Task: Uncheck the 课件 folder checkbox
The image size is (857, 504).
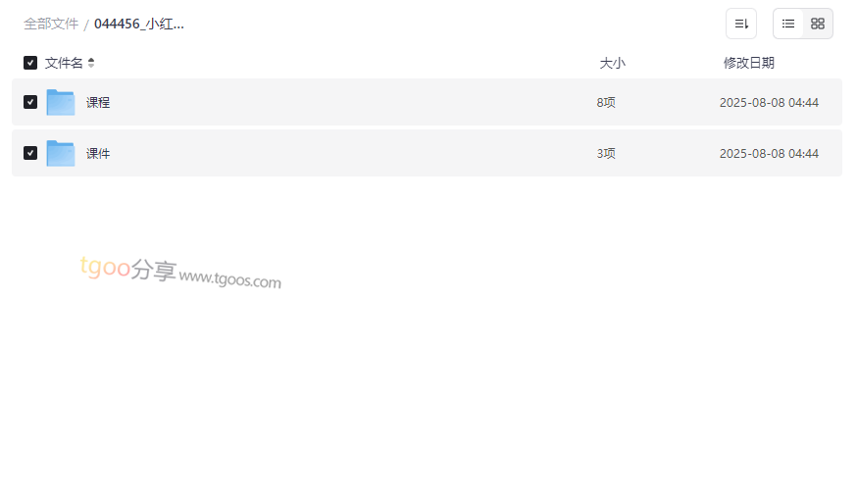Action: tap(30, 153)
